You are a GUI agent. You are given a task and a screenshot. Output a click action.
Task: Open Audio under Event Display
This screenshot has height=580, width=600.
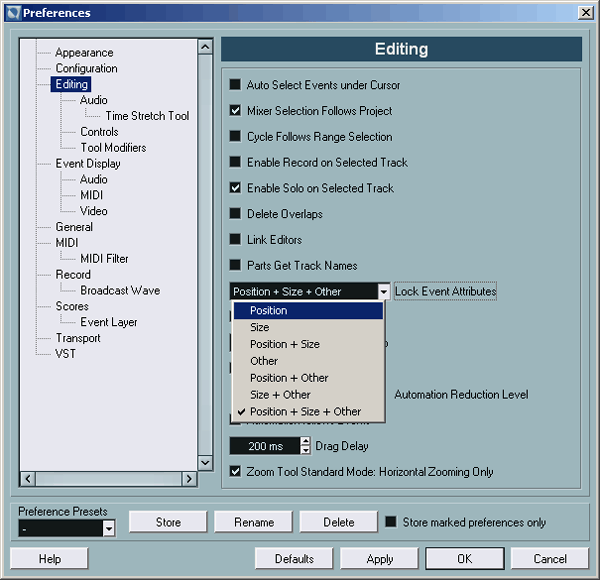[x=93, y=179]
